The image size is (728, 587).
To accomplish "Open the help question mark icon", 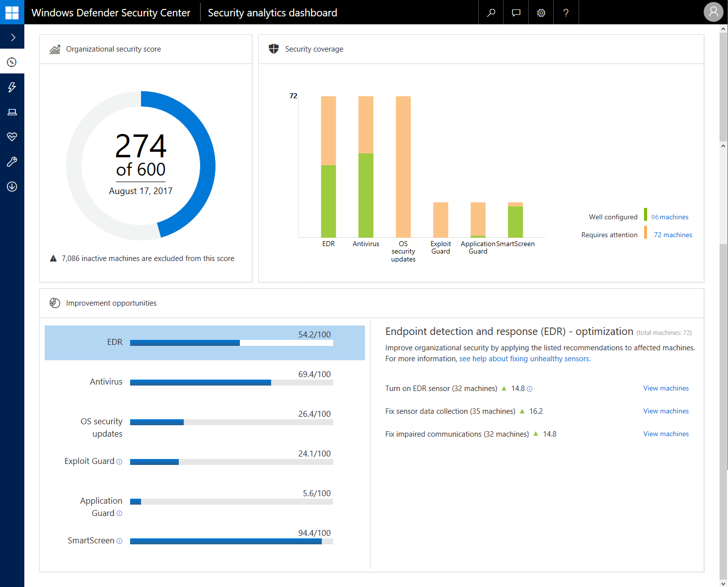I will (x=566, y=12).
